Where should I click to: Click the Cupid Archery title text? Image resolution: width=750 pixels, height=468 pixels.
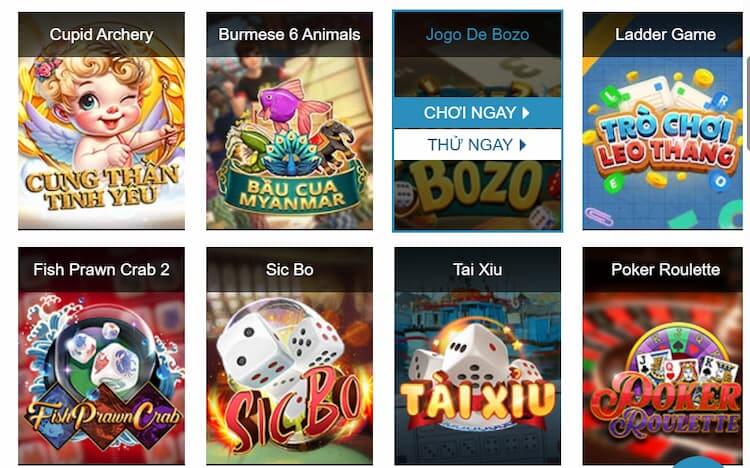(101, 34)
